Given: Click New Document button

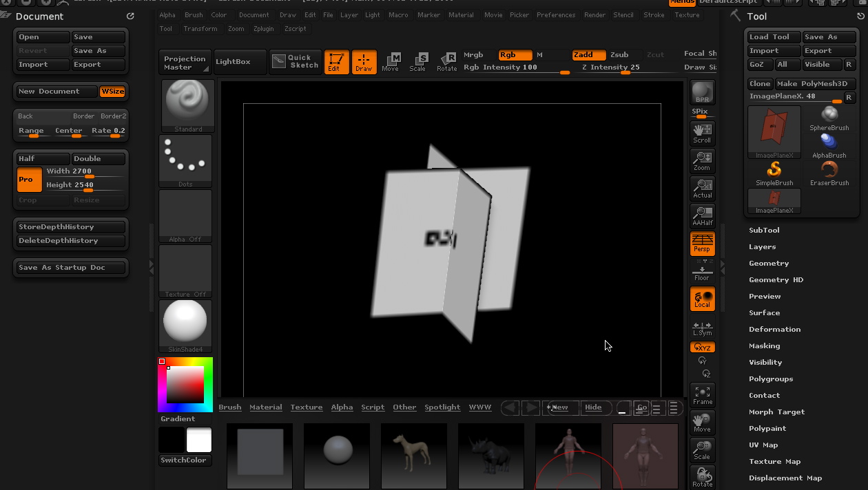Looking at the screenshot, I should click(x=57, y=92).
